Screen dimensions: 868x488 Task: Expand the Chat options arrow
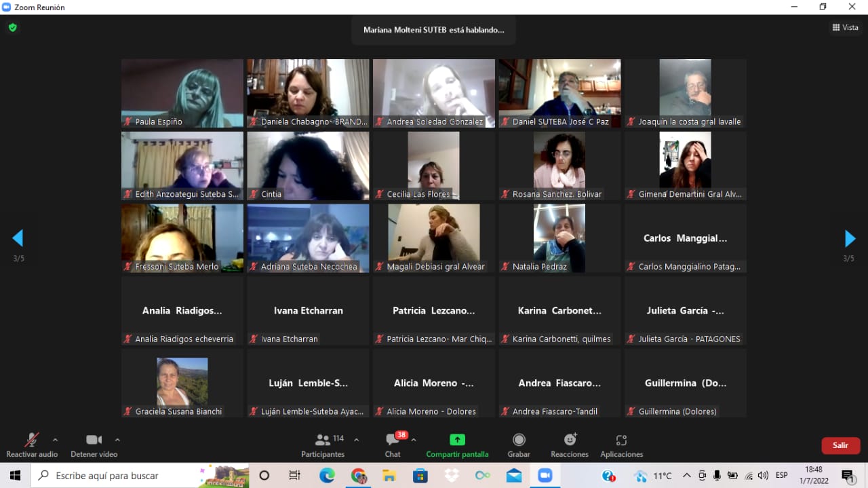(414, 439)
